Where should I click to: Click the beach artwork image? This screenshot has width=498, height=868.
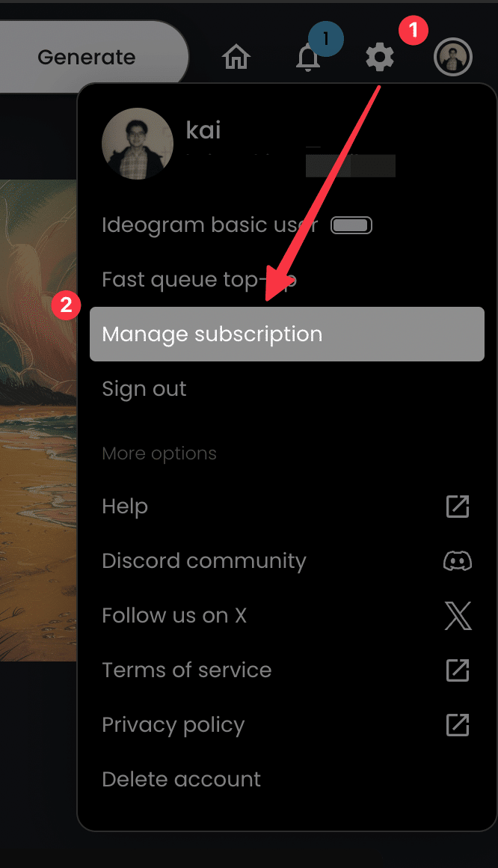38,420
